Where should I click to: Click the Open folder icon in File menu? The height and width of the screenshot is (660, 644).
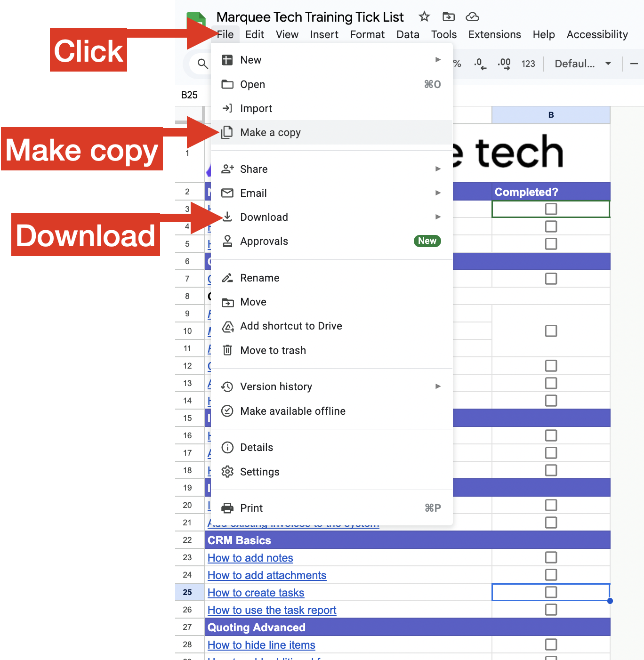(x=227, y=84)
